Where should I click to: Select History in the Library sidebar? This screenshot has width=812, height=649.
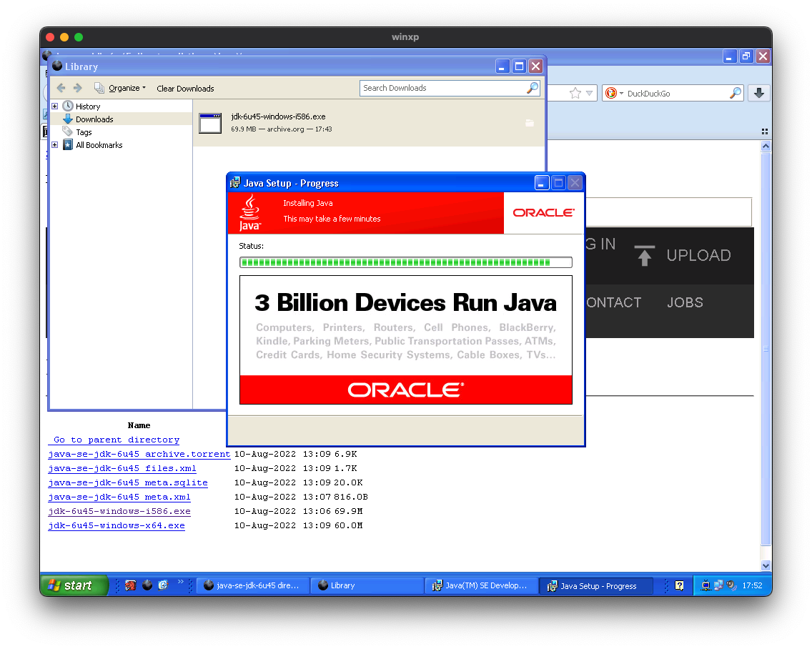pyautogui.click(x=87, y=106)
